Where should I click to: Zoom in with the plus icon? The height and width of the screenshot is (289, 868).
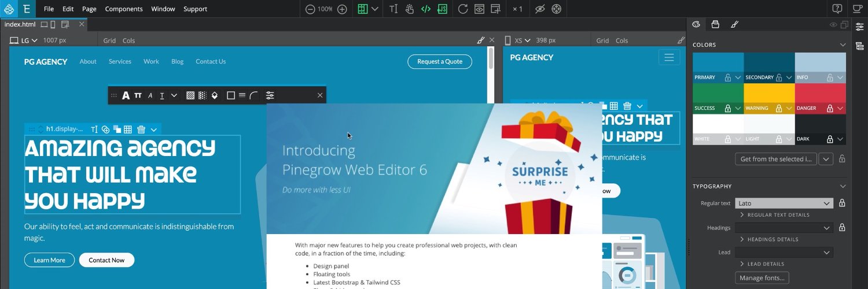(x=342, y=9)
